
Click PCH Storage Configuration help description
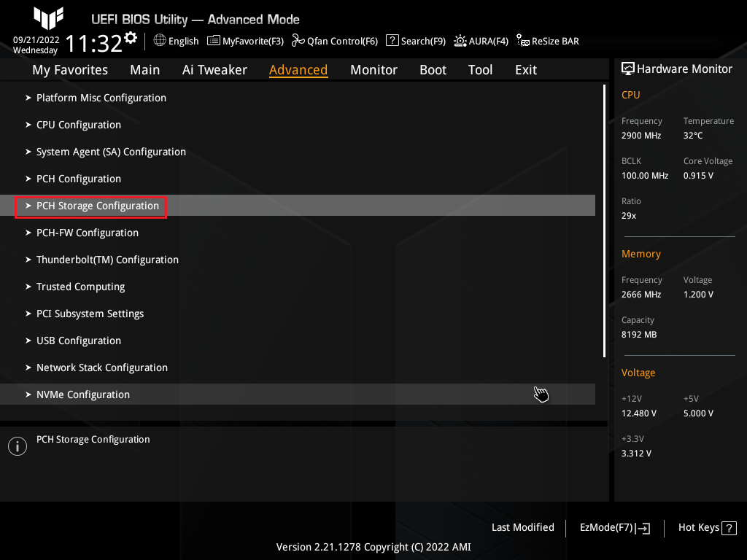click(93, 440)
